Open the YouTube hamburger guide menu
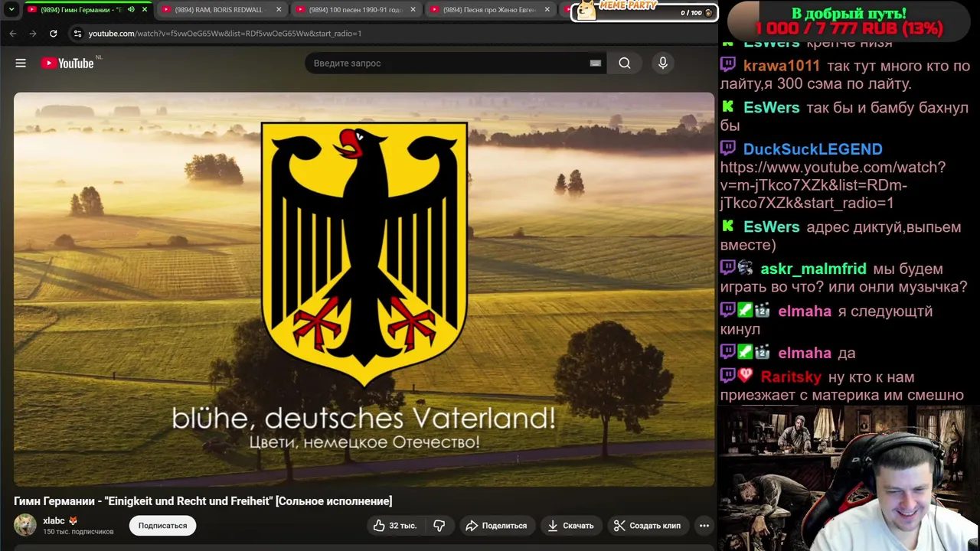The image size is (980, 551). pyautogui.click(x=21, y=64)
